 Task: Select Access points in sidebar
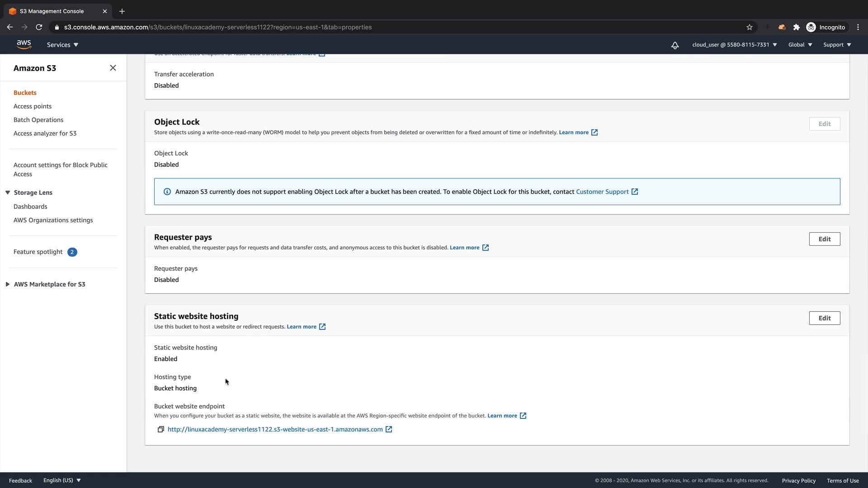(33, 106)
